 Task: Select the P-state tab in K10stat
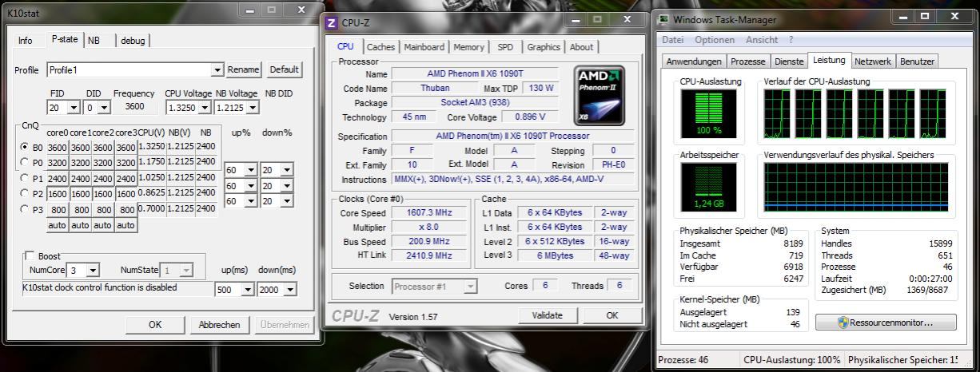[65, 38]
